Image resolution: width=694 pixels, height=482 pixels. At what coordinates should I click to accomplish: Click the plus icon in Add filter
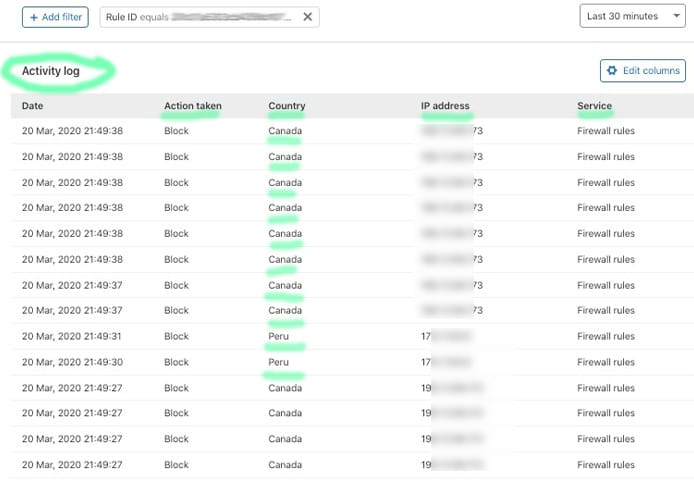pyautogui.click(x=33, y=17)
